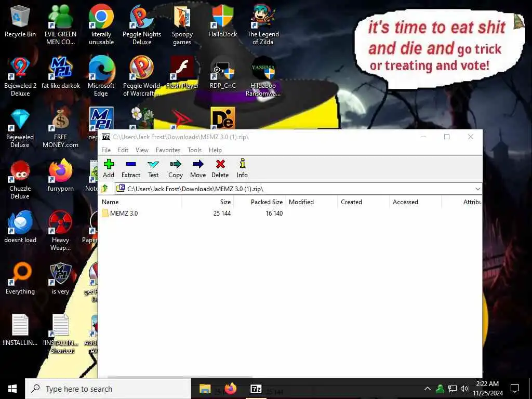
Task: Select The Legend of Zilda icon
Action: [263, 25]
